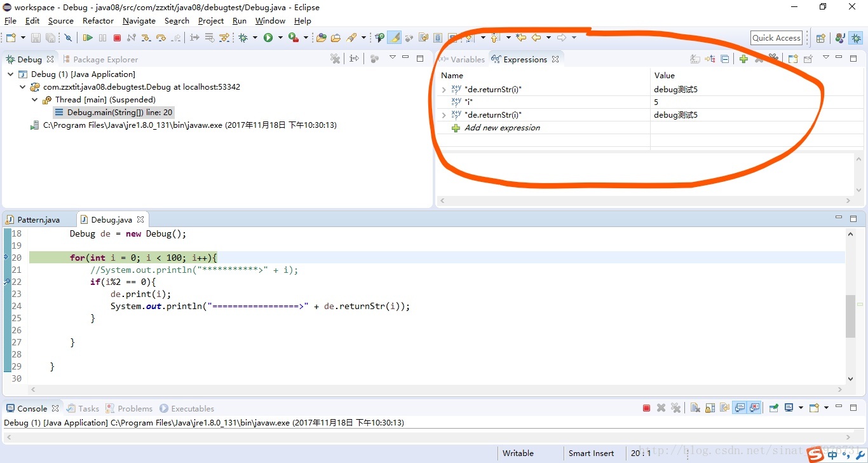Click the green Run button
This screenshot has height=463, width=868.
pos(268,38)
